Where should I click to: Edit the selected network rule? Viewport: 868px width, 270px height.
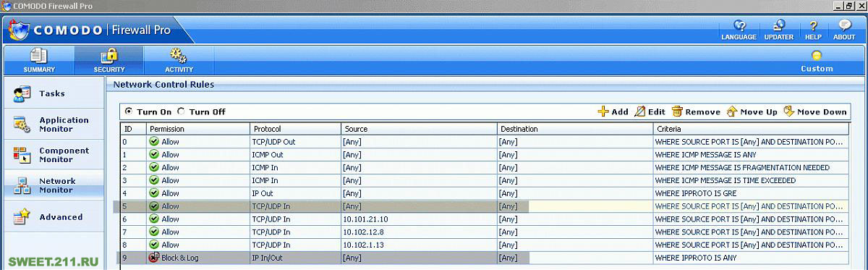point(650,111)
